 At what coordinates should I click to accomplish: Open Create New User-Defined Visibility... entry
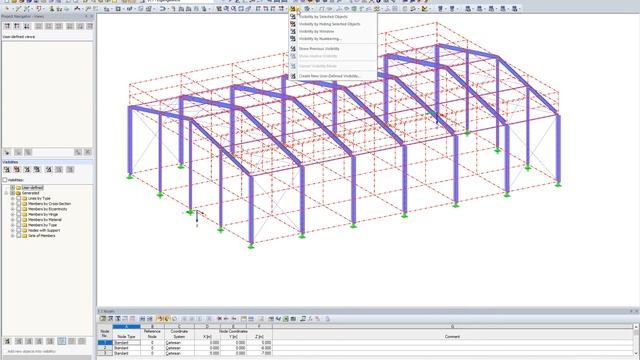coord(333,76)
